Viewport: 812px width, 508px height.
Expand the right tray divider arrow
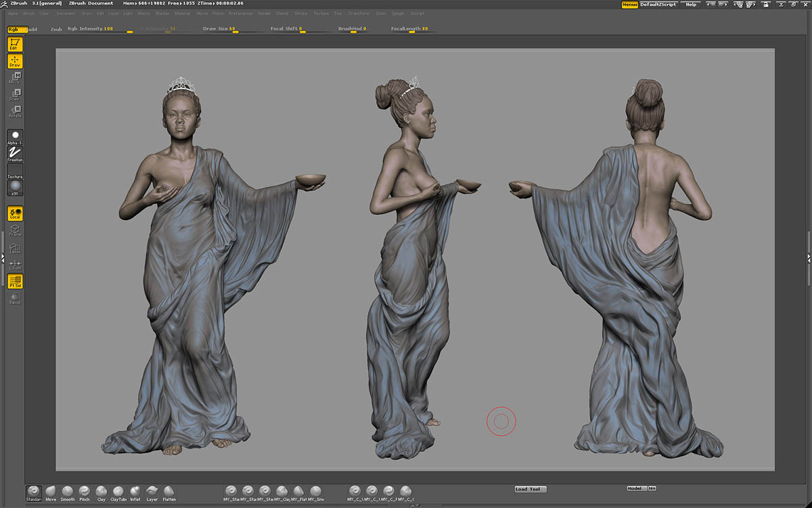click(x=809, y=258)
